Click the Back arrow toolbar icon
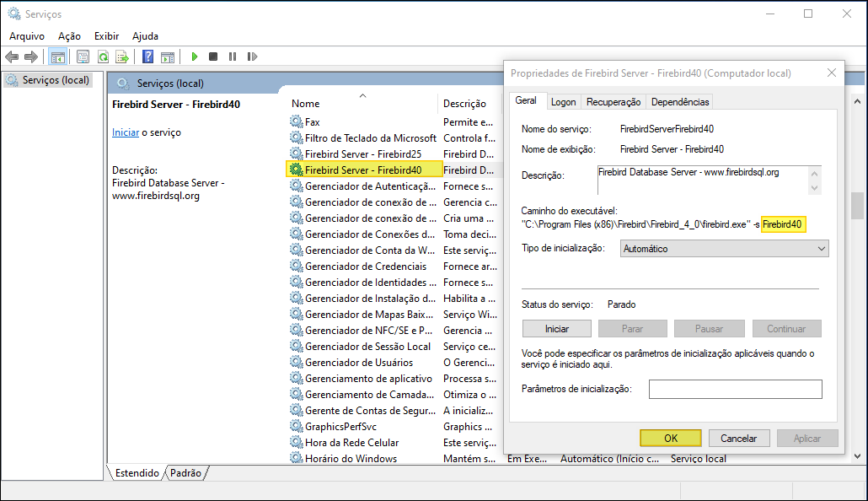 pos(12,57)
